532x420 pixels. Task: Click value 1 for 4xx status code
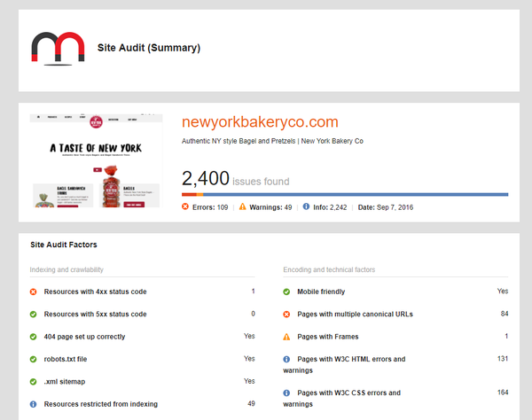click(x=253, y=291)
